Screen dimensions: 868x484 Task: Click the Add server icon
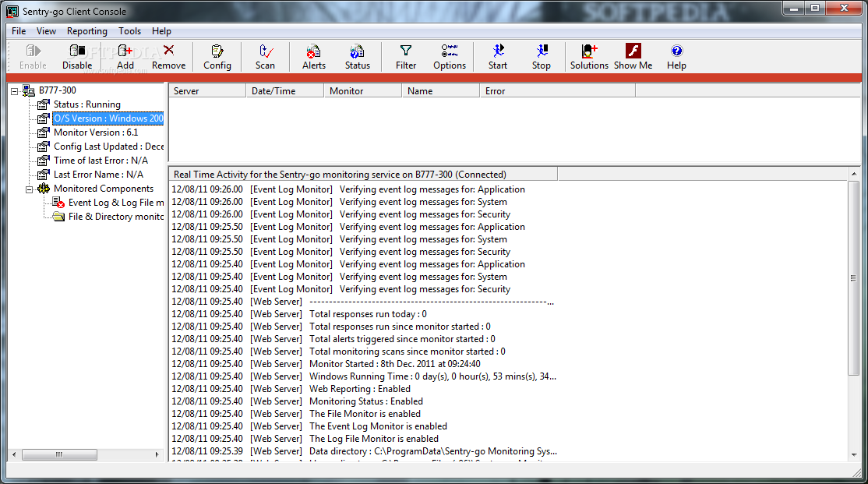click(x=125, y=51)
